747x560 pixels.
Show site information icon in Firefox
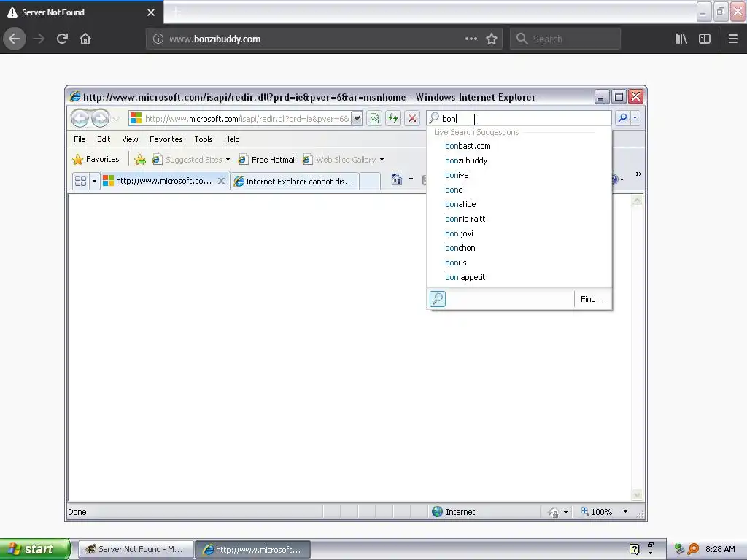158,39
